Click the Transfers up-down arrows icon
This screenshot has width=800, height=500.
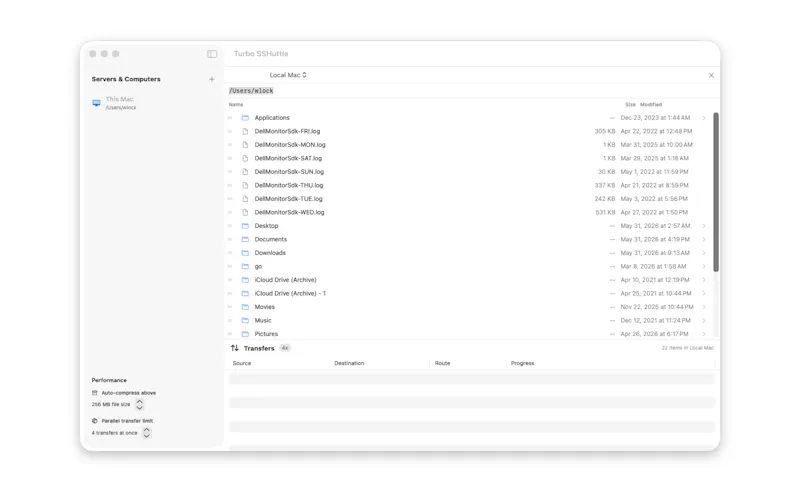tap(235, 348)
